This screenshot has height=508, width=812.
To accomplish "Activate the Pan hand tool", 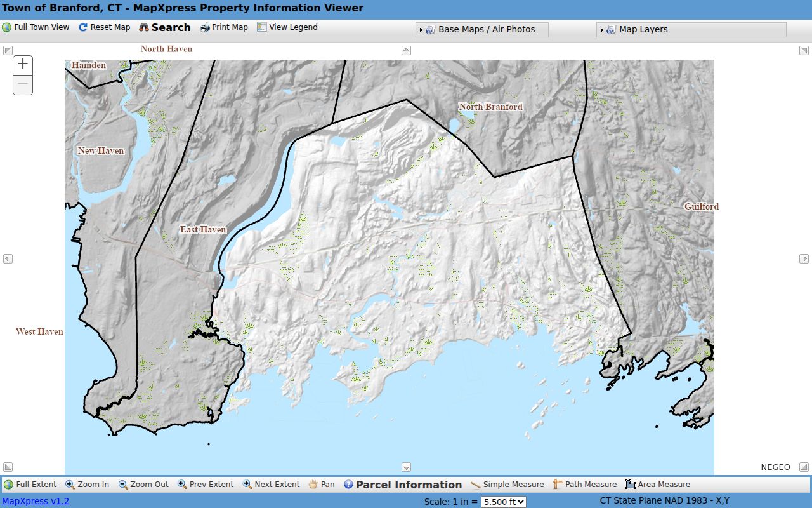I will pos(322,485).
